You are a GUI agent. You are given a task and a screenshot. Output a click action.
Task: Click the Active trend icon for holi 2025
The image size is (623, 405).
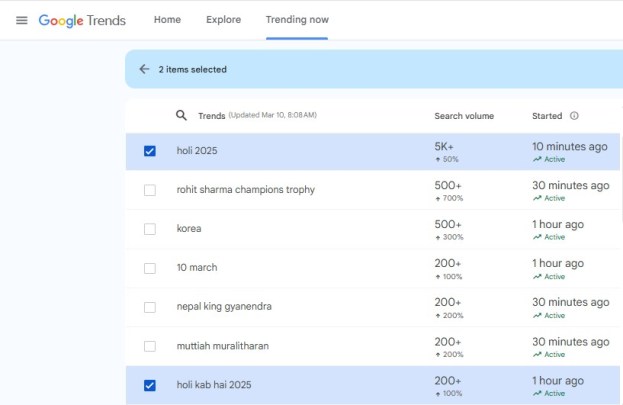[537, 159]
